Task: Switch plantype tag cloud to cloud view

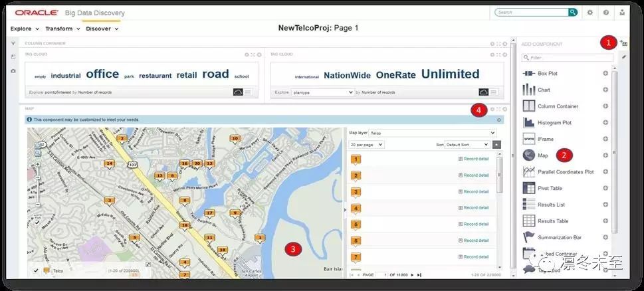Action: pos(483,92)
